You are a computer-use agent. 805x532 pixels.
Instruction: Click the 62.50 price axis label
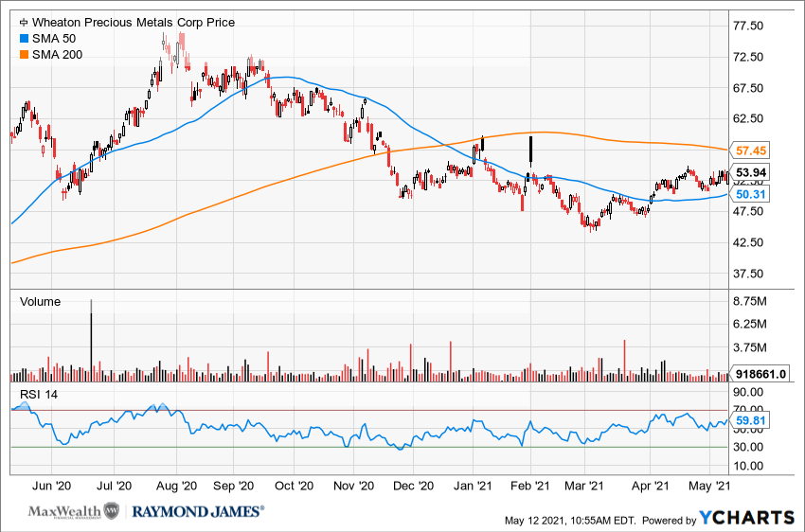coord(748,118)
